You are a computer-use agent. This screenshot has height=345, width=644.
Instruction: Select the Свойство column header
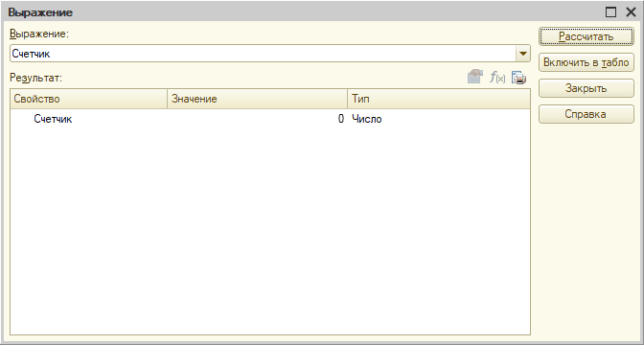tap(89, 99)
